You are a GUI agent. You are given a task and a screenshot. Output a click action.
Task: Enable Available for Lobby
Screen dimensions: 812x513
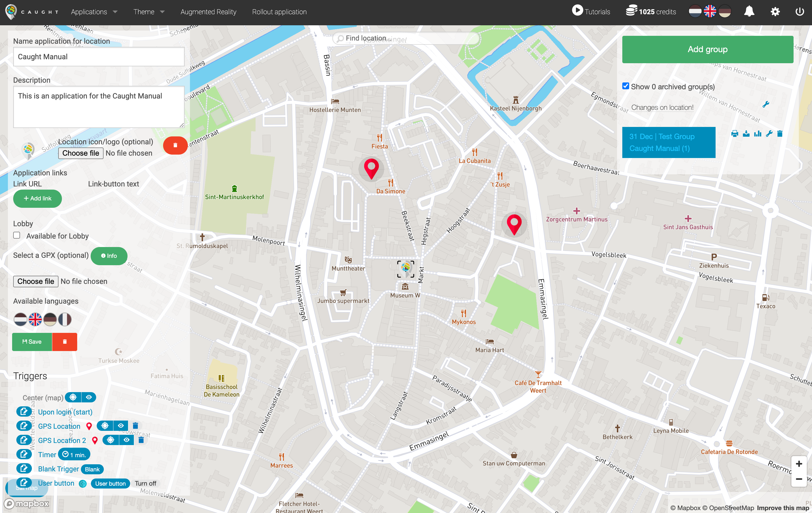click(17, 235)
